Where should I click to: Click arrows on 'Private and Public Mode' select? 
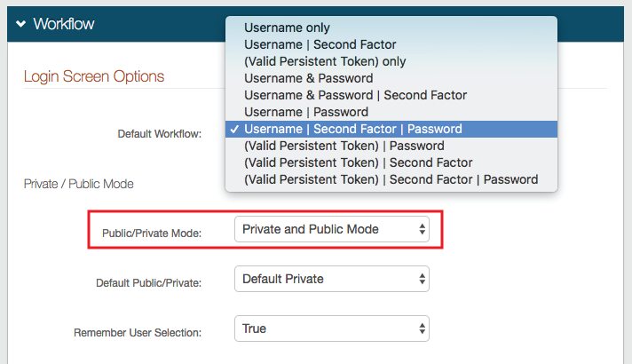point(422,229)
